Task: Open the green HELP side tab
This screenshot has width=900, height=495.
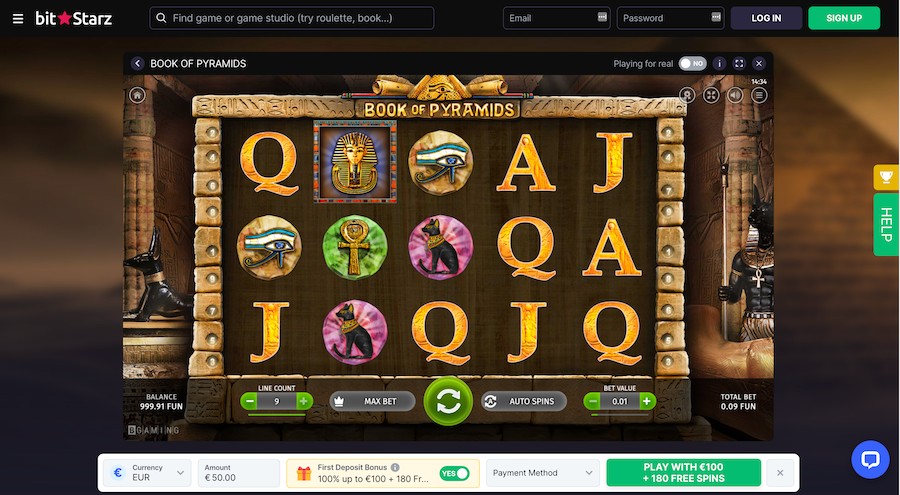Action: (x=886, y=225)
